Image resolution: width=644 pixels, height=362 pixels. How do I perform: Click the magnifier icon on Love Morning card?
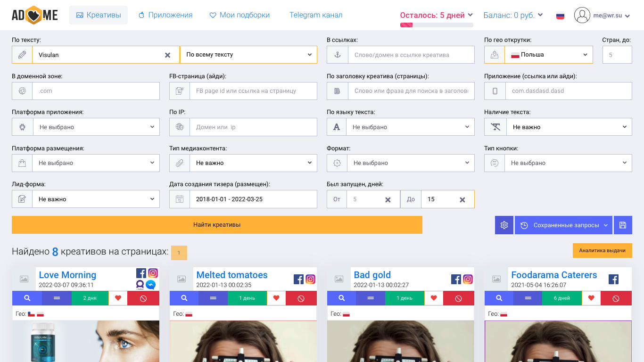[27, 298]
